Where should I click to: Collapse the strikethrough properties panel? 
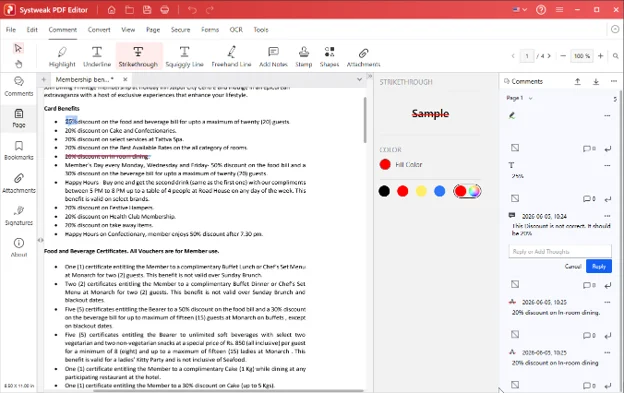[x=370, y=76]
